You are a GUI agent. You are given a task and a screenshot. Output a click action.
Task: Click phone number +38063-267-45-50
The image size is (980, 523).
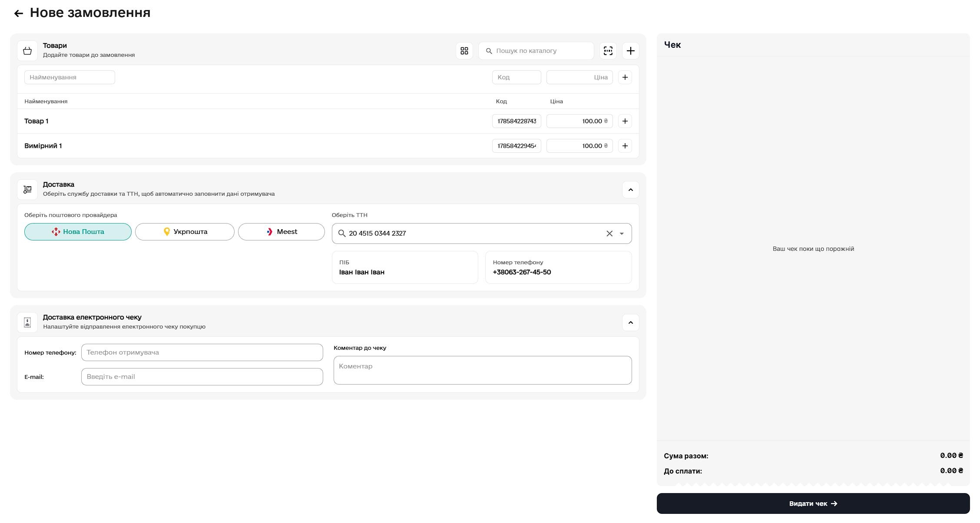pos(522,272)
